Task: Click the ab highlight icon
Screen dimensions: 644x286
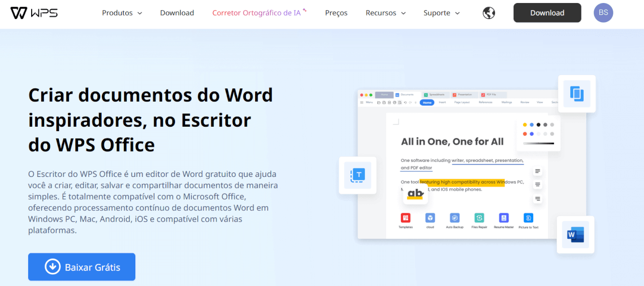Action: coord(415,194)
